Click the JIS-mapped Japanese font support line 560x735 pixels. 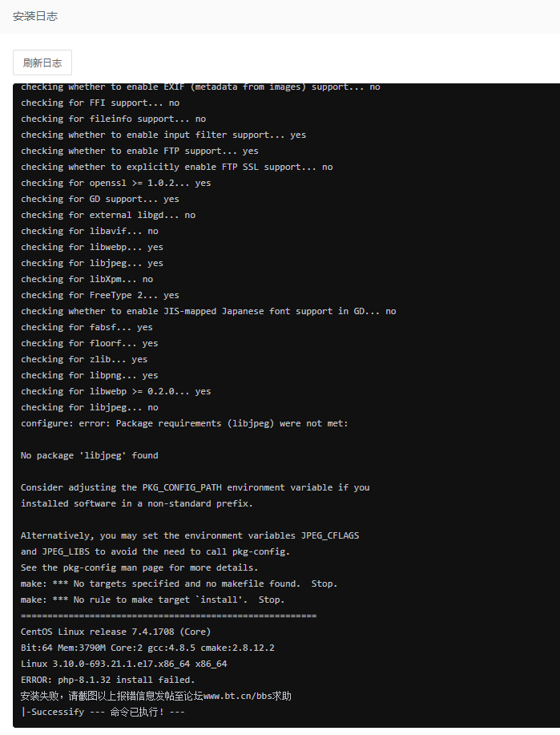208,311
